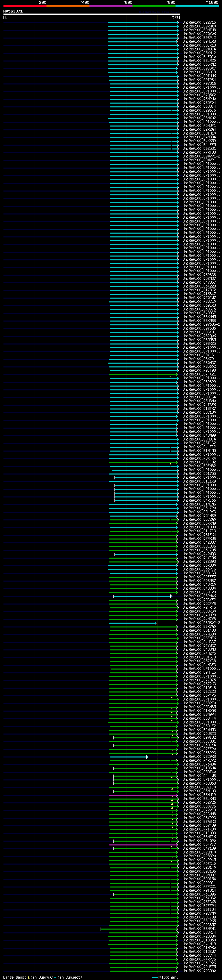Click the purple ~60% identity legend segment

111,6
